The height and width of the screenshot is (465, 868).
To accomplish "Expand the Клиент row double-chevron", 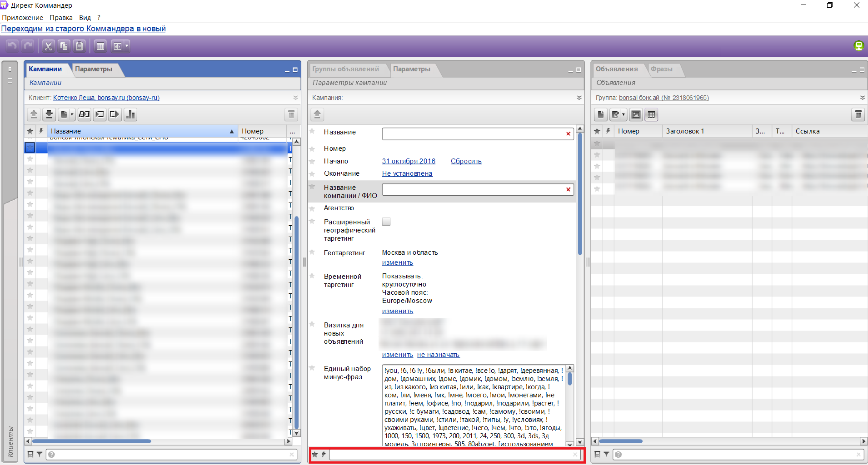I will click(x=295, y=98).
